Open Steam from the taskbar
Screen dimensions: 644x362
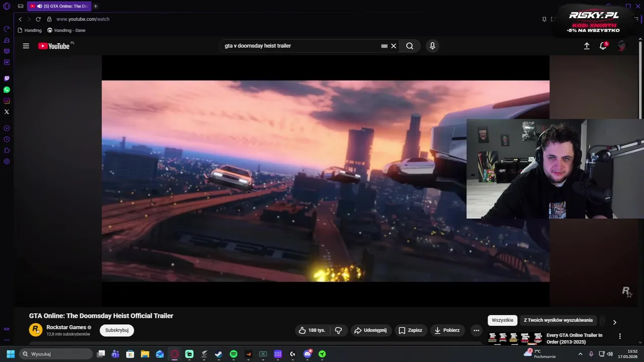[218, 354]
